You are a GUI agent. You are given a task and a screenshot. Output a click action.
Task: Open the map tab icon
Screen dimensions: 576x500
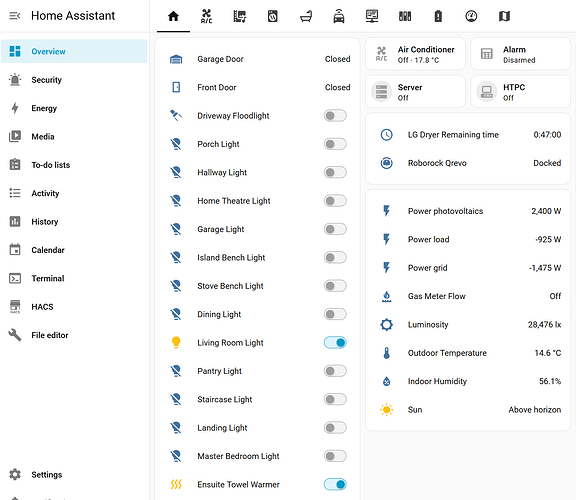click(x=504, y=16)
